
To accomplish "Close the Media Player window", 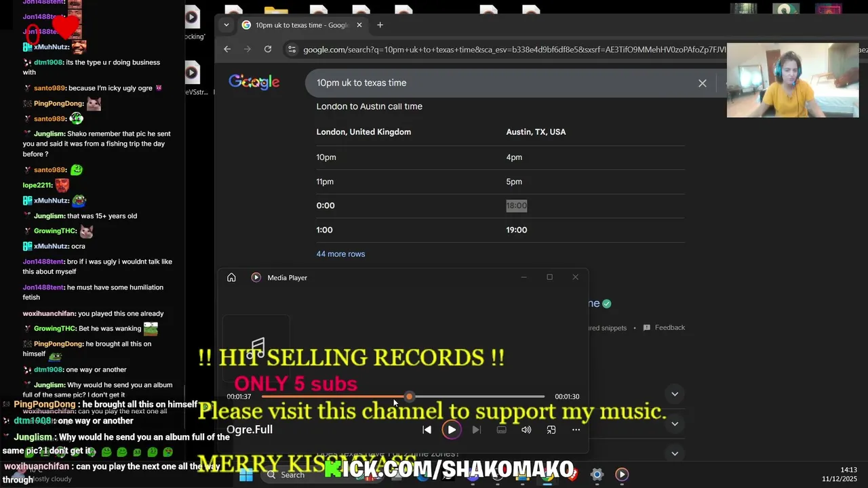I will click(575, 277).
